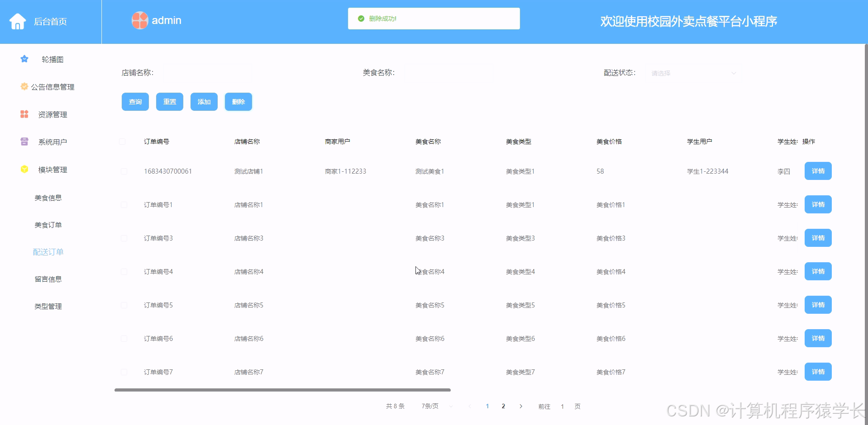Click the 美食价格 column header

click(609, 142)
